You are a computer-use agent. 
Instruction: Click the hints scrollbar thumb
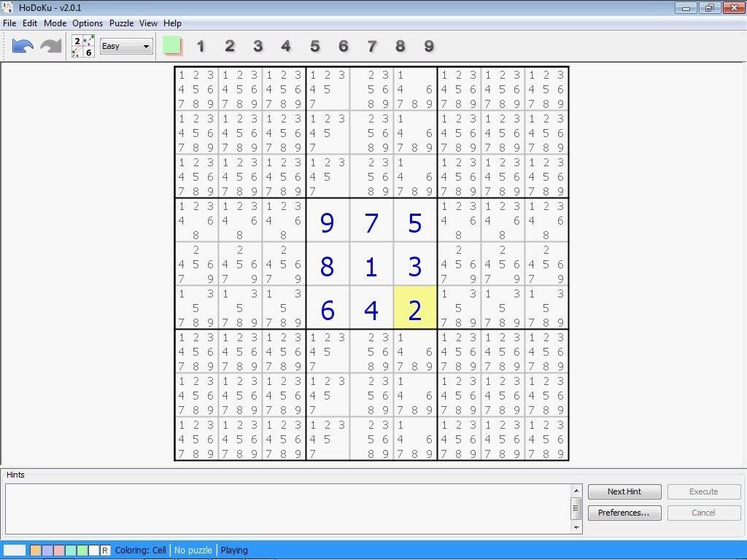click(576, 508)
